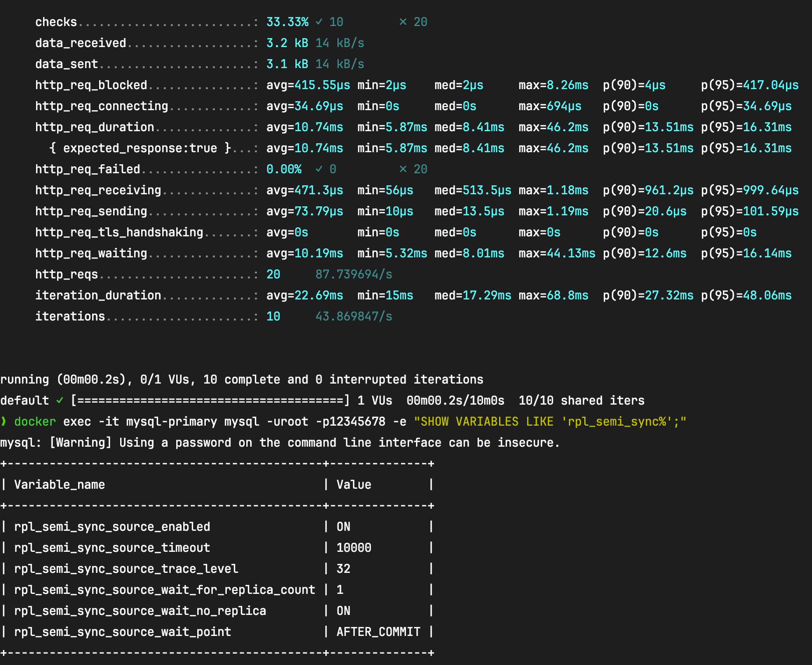Click the rpl_semi_sync_source_wait_no_replica ON value
This screenshot has height=665, width=812.
(x=343, y=610)
